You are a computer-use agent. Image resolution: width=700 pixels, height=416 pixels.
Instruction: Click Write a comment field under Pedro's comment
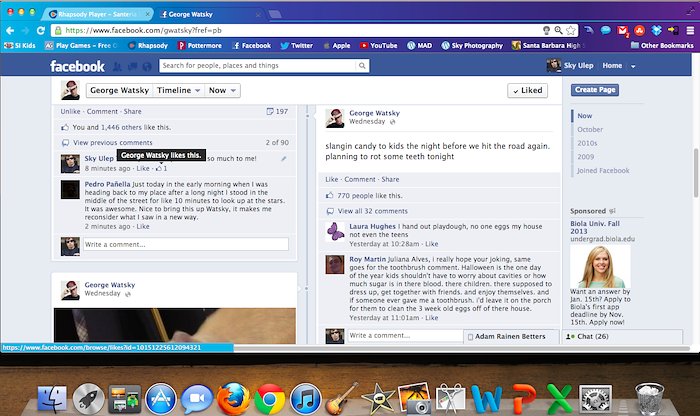(x=186, y=245)
